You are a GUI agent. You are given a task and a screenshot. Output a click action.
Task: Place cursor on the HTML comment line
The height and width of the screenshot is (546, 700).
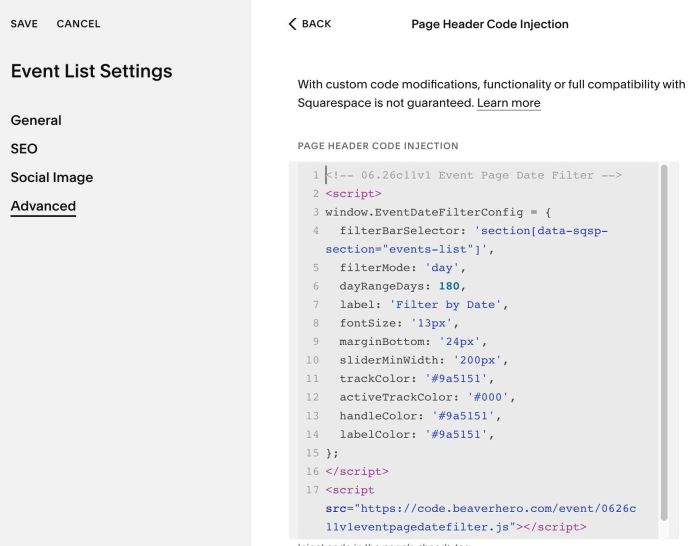coord(473,175)
